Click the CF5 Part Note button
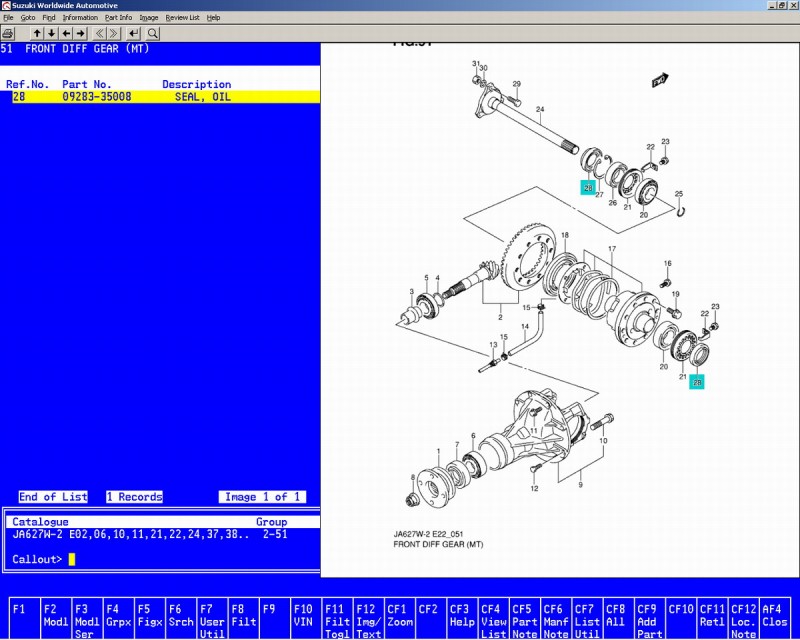Image resolution: width=800 pixels, height=640 pixels. pyautogui.click(x=524, y=618)
